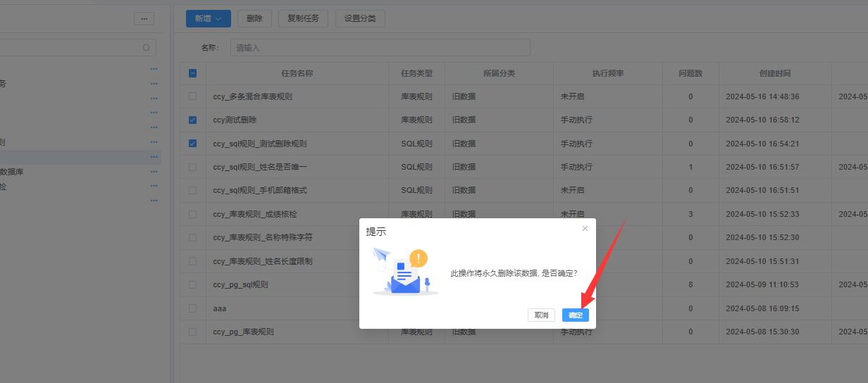The height and width of the screenshot is (383, 868).
Task: Click creation time 2024-05-08 16:09:15
Action: (x=762, y=308)
